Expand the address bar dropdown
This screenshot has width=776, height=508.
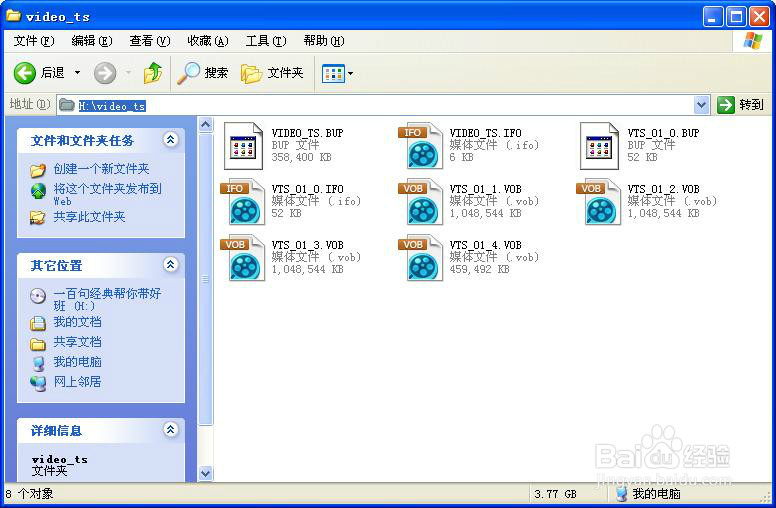[x=701, y=105]
